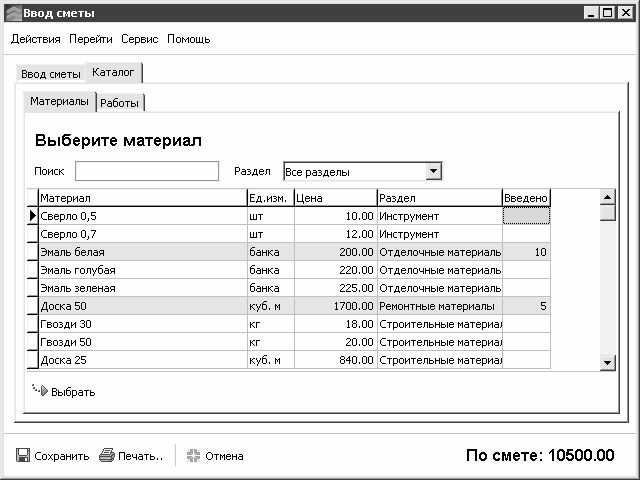Image resolution: width=640 pixels, height=480 pixels.
Task: Switch to the Ввод сметы tab
Action: click(51, 74)
